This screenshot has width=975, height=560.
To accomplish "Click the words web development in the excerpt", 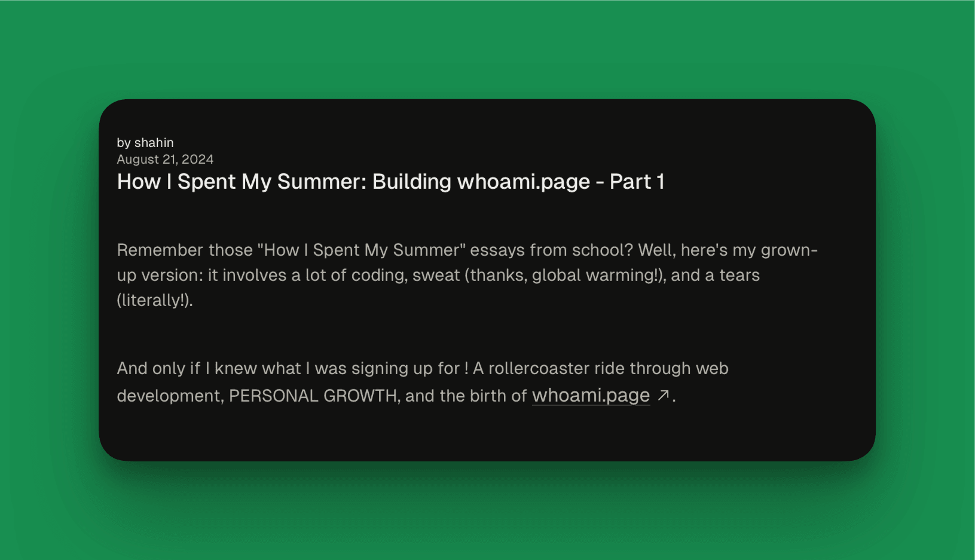I will 423,382.
